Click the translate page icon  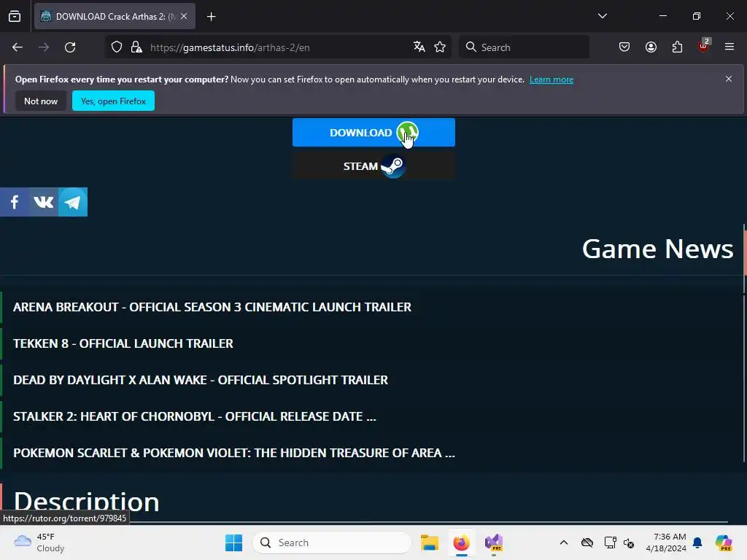419,47
